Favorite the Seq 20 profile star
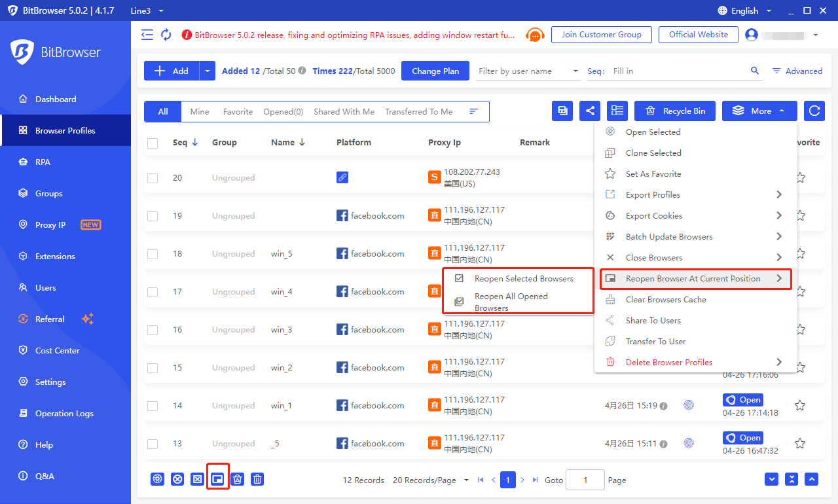This screenshot has height=504, width=838. [800, 177]
